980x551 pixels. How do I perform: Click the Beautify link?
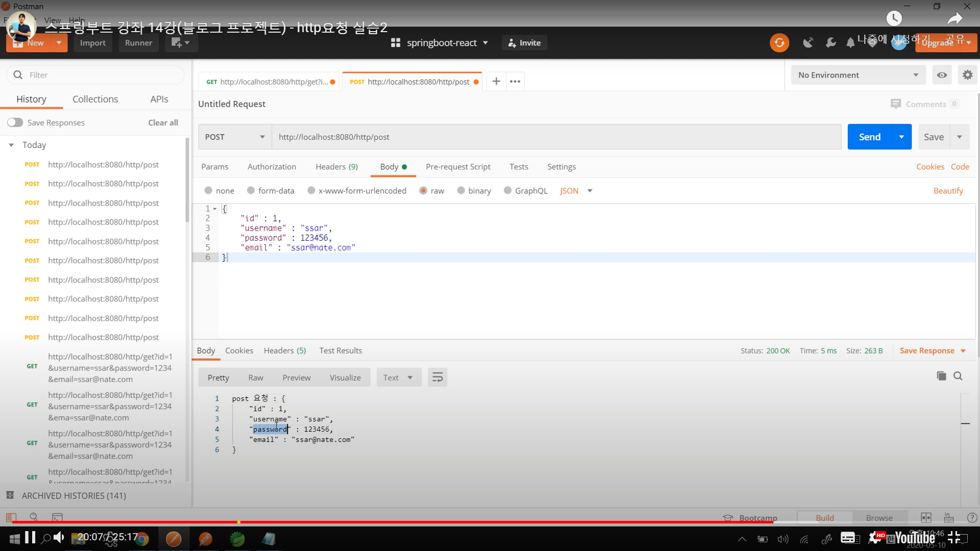948,190
